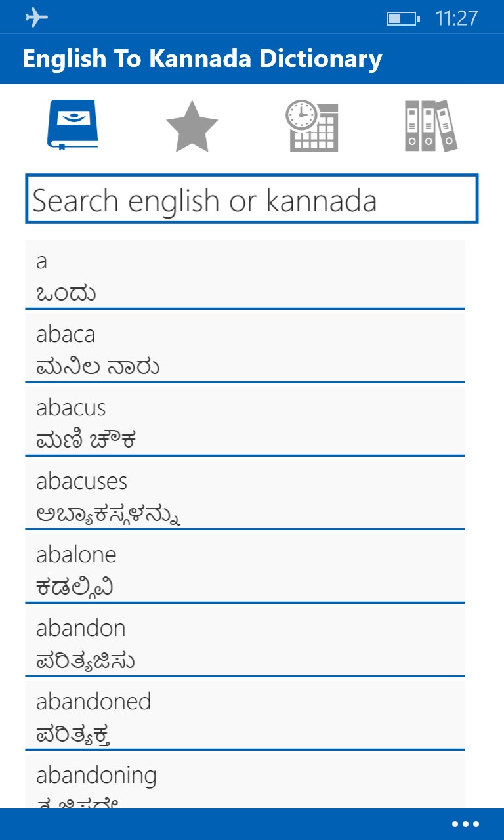The width and height of the screenshot is (504, 840).
Task: Open the 'abacuses' entry
Action: pyautogui.click(x=245, y=494)
